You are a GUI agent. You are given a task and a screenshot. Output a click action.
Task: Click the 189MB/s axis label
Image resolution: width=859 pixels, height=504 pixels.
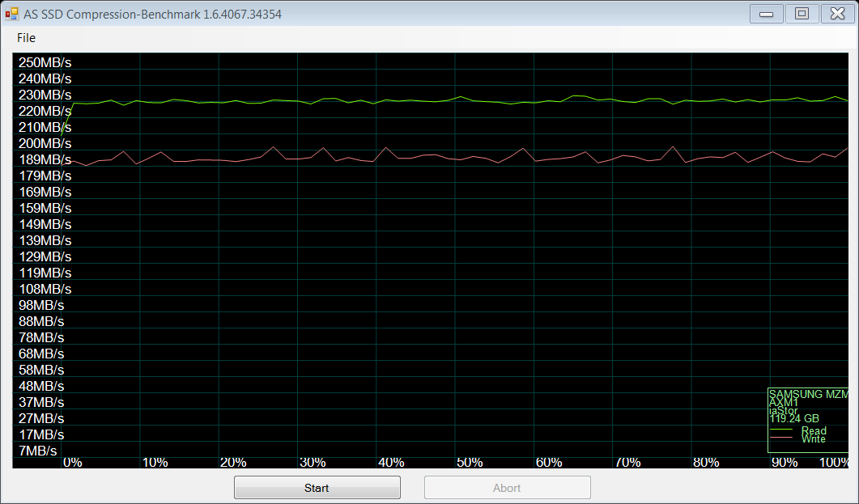click(x=45, y=159)
